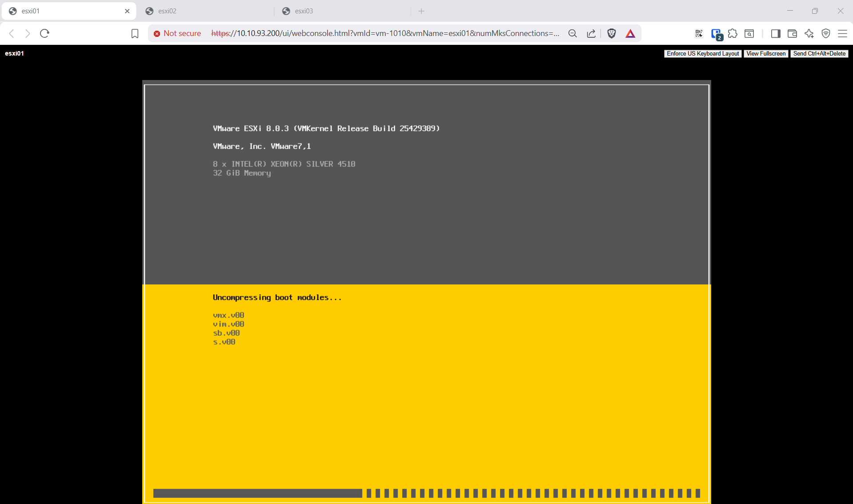Click the "vmx.v00" module line
853x504 pixels.
228,315
